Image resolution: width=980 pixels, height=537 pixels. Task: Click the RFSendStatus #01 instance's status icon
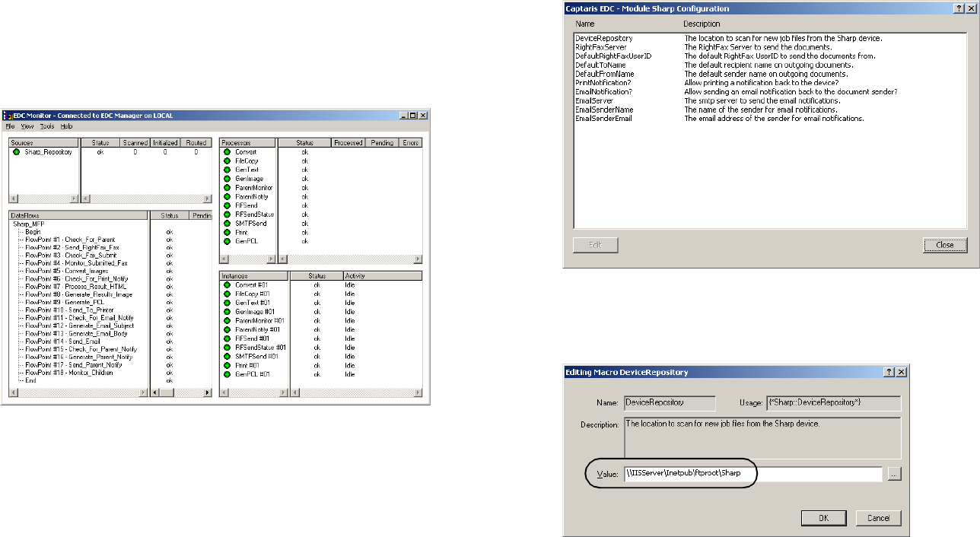point(228,348)
